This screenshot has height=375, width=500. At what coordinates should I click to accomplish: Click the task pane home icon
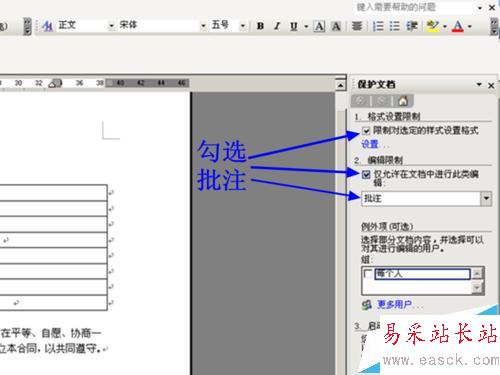403,100
